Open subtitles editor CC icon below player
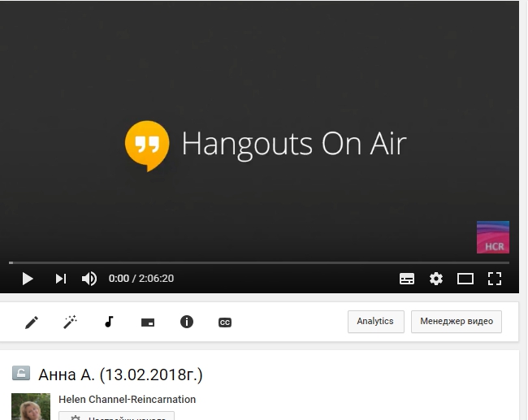The width and height of the screenshot is (528, 420). 225,323
